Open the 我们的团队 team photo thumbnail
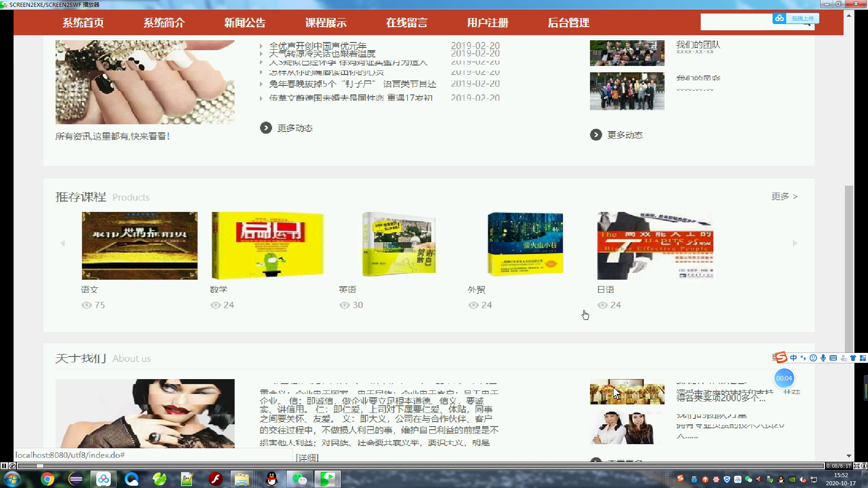This screenshot has width=868, height=488. pos(627,53)
